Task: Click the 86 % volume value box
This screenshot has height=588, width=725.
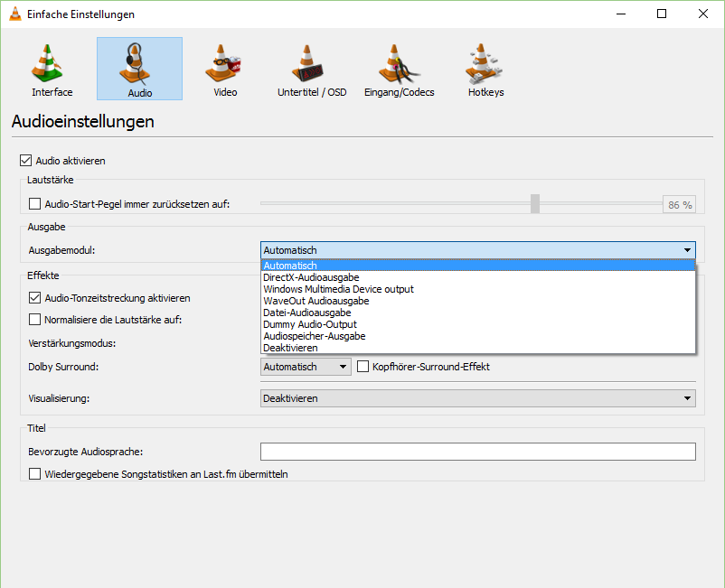Action: (679, 205)
